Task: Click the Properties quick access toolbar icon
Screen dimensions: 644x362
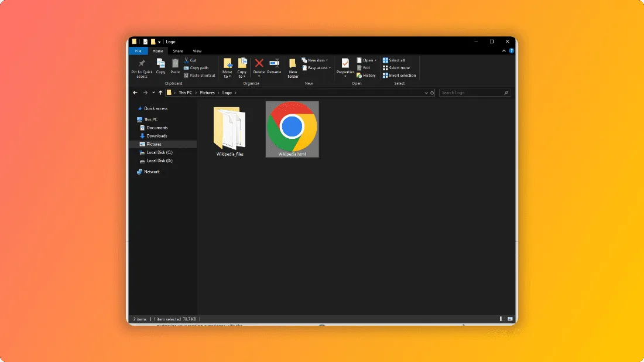Action: click(145, 42)
